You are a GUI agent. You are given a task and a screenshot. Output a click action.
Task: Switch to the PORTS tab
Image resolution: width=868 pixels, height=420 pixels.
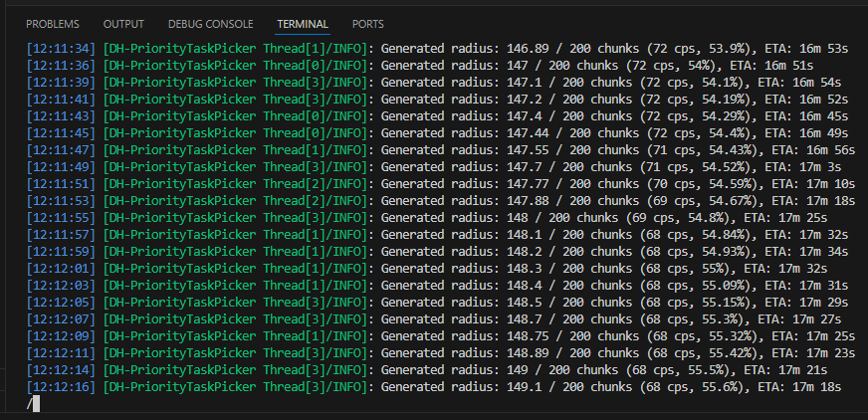pos(367,24)
